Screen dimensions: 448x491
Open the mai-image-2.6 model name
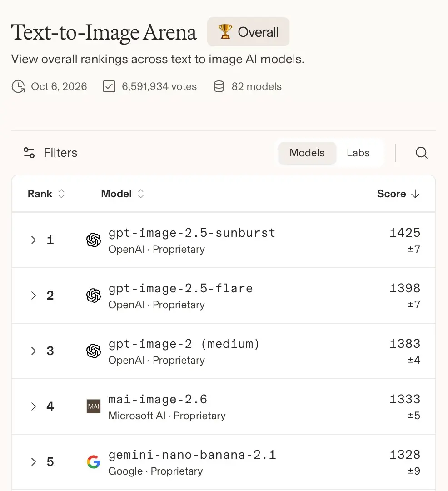point(158,400)
